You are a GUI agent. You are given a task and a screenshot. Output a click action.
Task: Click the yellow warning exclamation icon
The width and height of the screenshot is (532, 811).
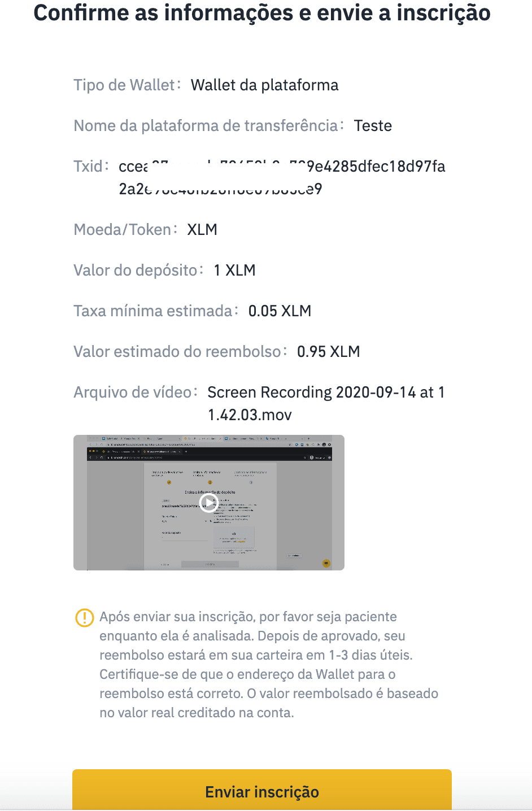[85, 617]
